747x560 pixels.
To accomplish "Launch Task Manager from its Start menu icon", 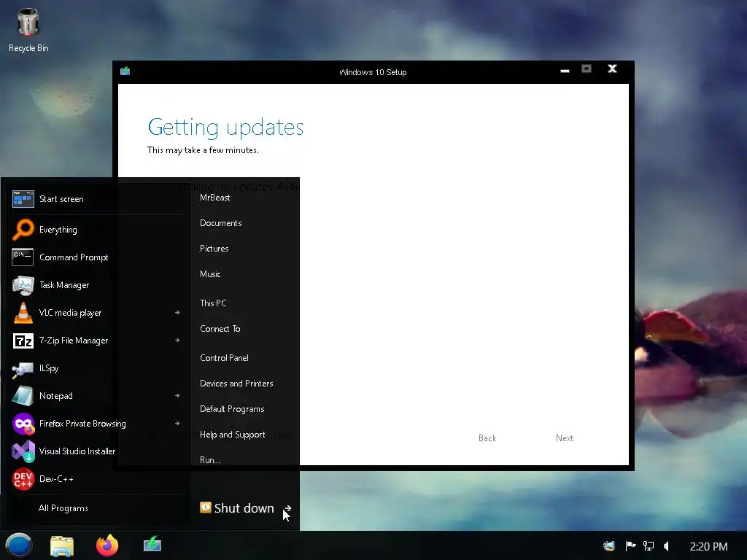I will coord(23,285).
